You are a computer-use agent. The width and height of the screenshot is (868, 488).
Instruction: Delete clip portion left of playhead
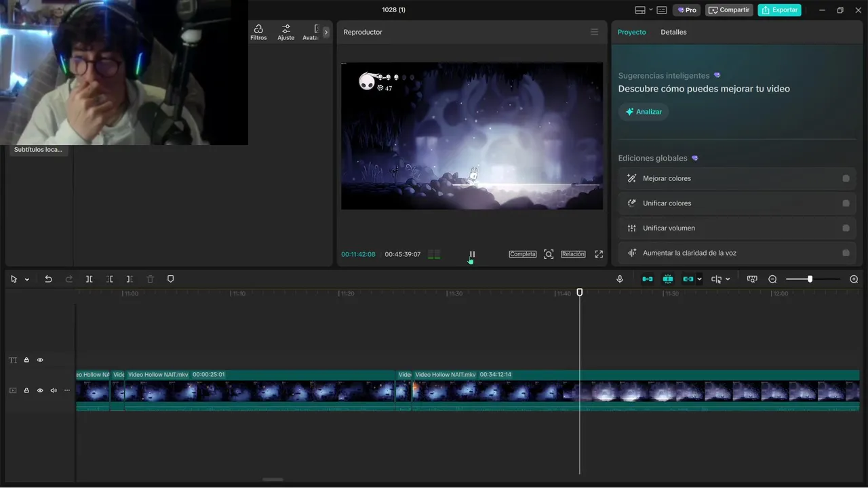109,279
